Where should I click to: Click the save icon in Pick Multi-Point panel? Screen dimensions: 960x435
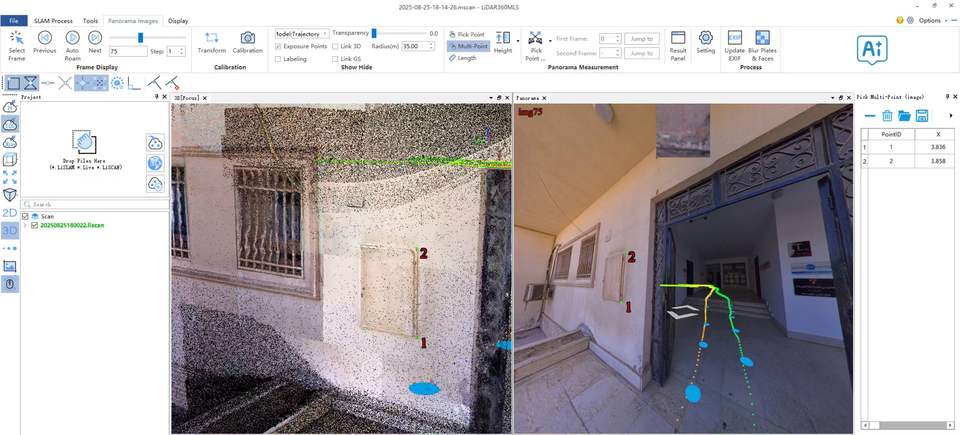coord(922,115)
